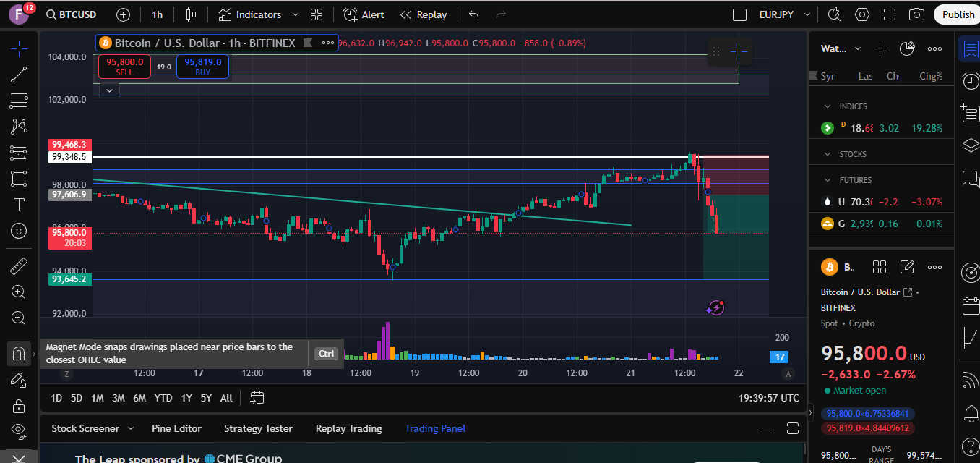Switch to the Trading Panel tab
980x463 pixels.
pyautogui.click(x=435, y=428)
